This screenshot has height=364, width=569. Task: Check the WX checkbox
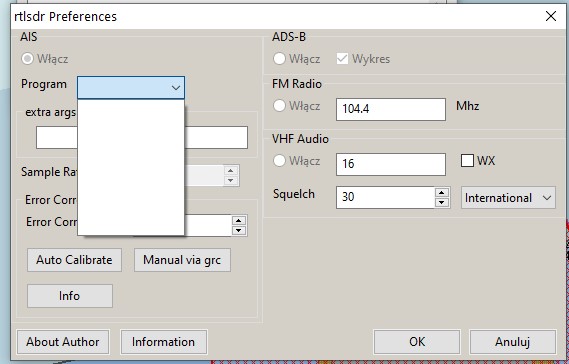coord(467,160)
